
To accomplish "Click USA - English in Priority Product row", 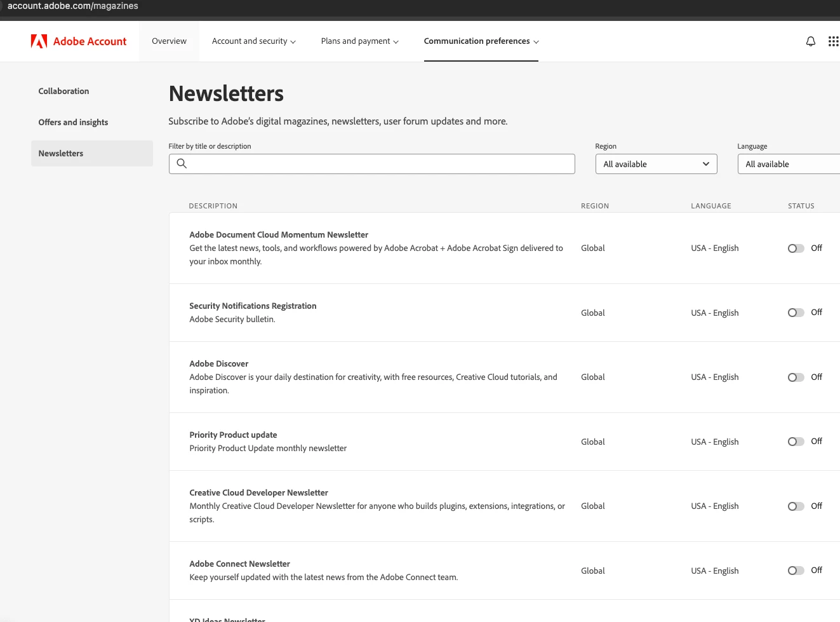I will click(715, 442).
